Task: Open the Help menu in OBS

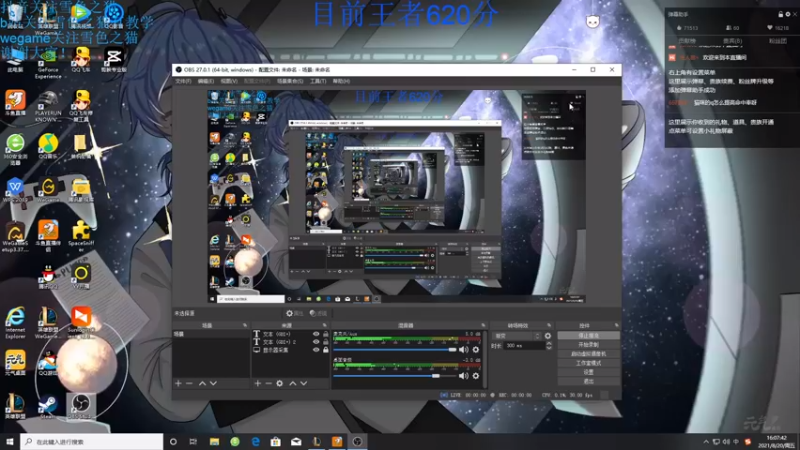Action: [341, 81]
